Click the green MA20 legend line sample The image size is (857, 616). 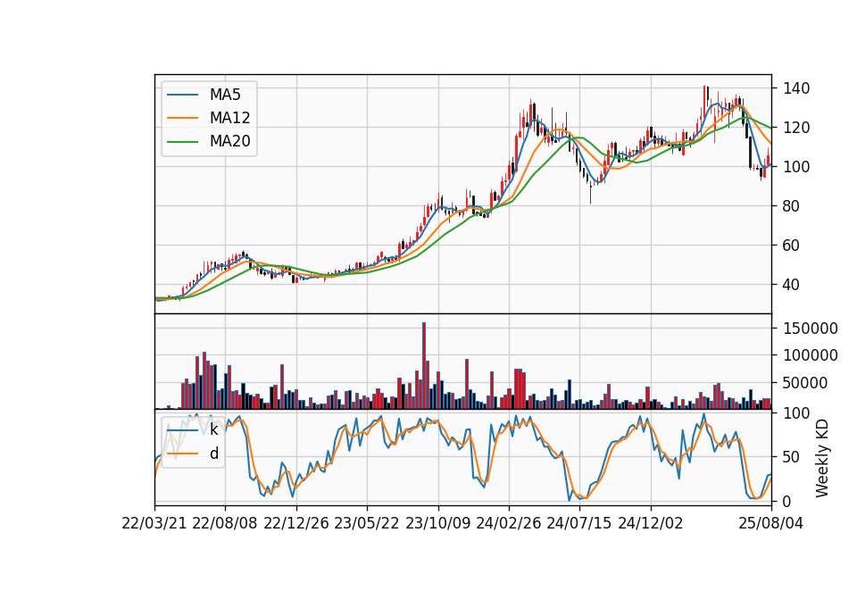click(x=182, y=141)
